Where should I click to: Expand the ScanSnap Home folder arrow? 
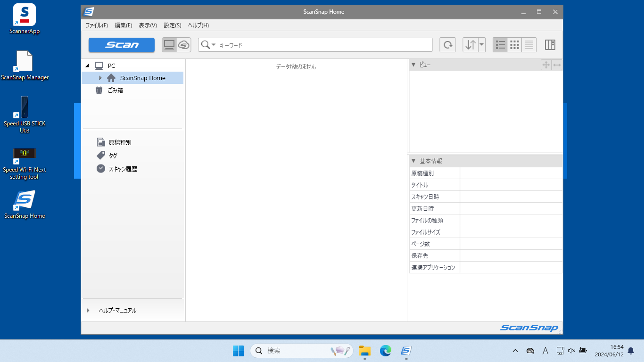coord(100,78)
